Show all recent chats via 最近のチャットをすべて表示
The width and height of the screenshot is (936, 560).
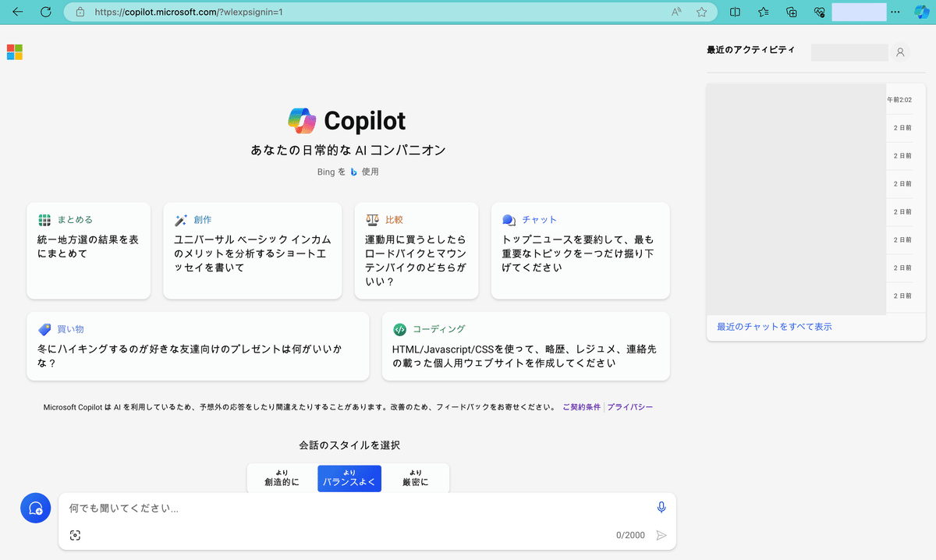[775, 327]
